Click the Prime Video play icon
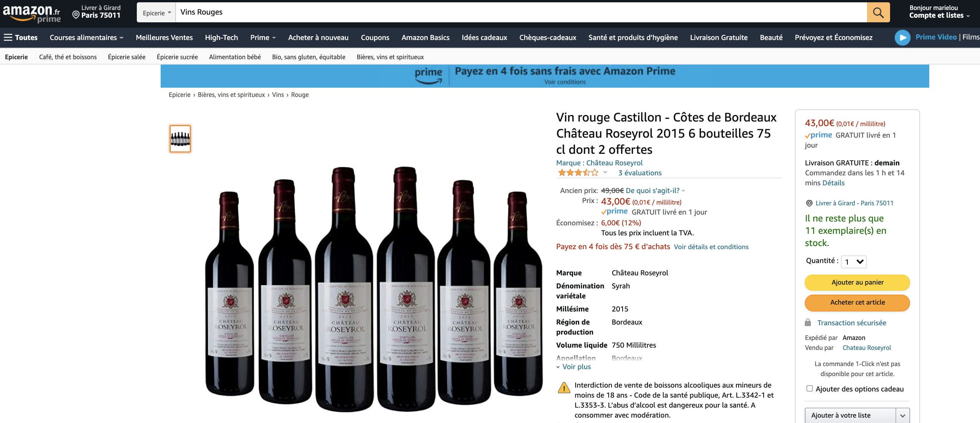Viewport: 980px width, 423px height. (902, 37)
